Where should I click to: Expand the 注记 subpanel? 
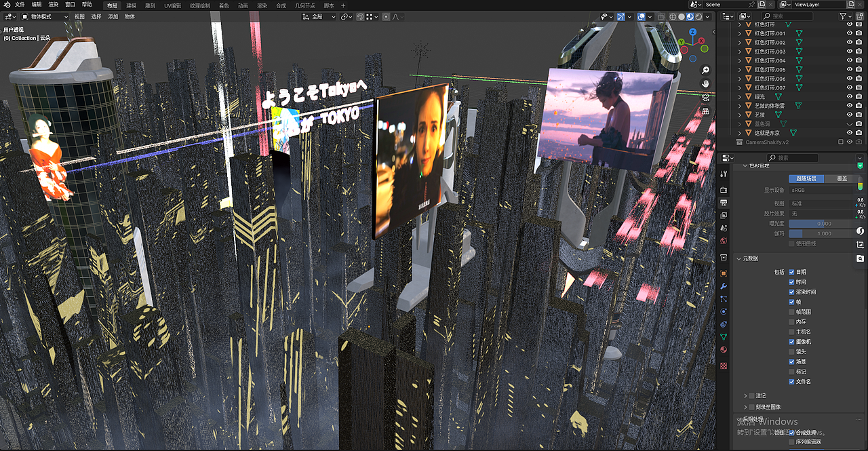click(746, 395)
